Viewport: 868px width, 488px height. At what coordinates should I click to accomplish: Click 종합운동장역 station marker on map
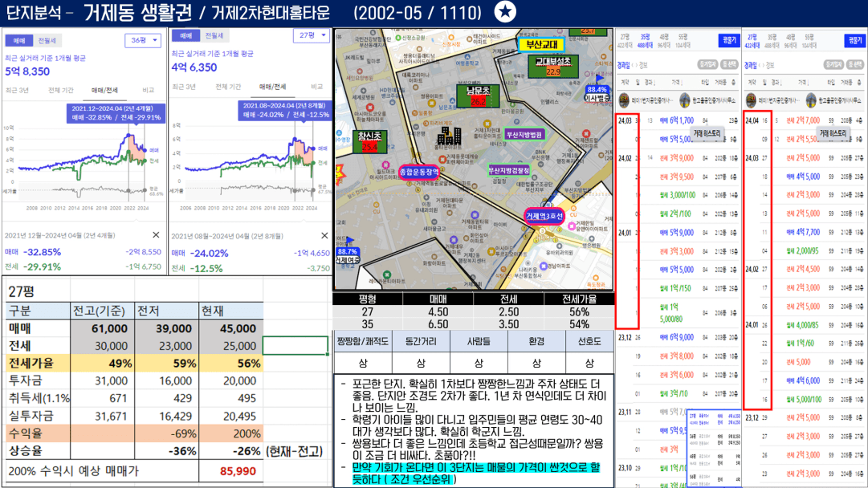pyautogui.click(x=420, y=172)
